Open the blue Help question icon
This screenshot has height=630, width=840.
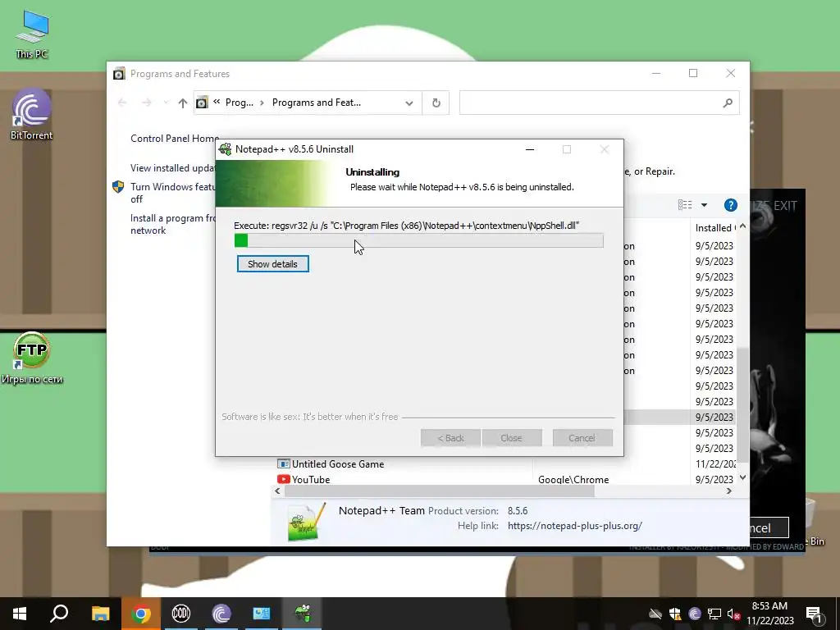coord(731,205)
